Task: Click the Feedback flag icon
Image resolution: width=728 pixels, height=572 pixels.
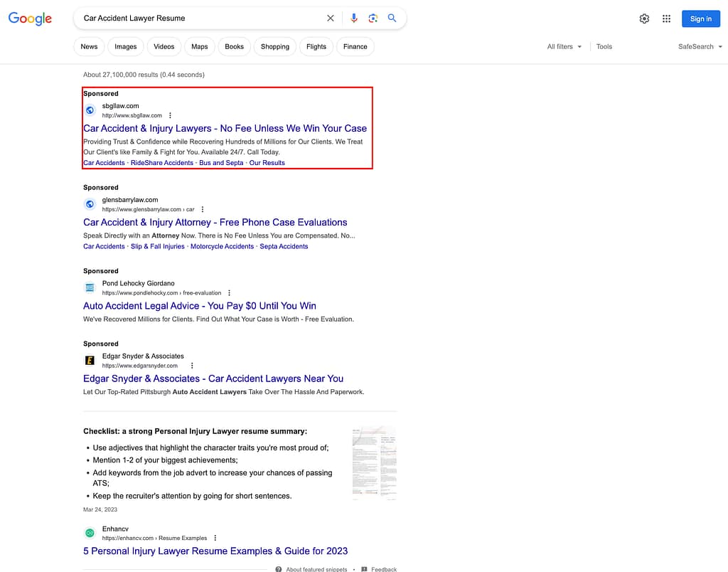Action: pyautogui.click(x=365, y=569)
